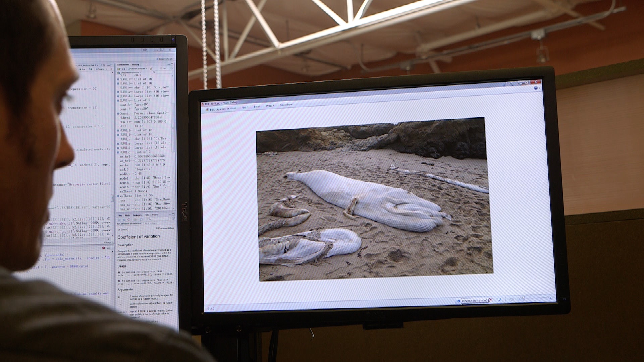The image size is (644, 362).
Task: Click Email in Photo Gallery toolbar
Action: pyautogui.click(x=257, y=107)
